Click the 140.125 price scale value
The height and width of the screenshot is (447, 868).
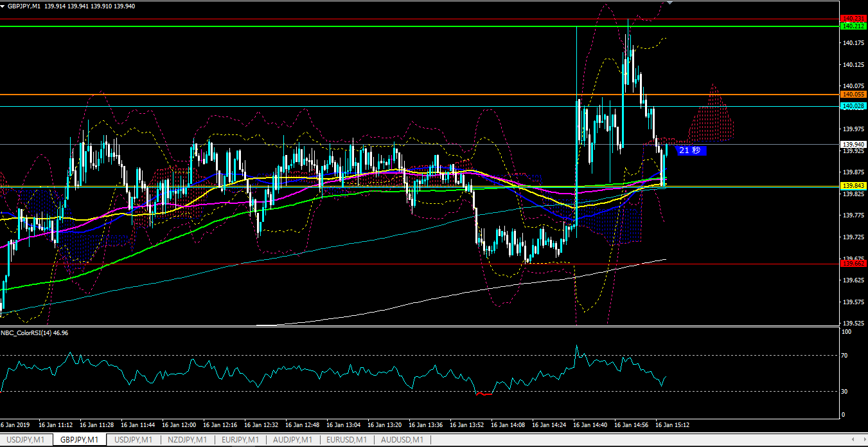point(853,65)
